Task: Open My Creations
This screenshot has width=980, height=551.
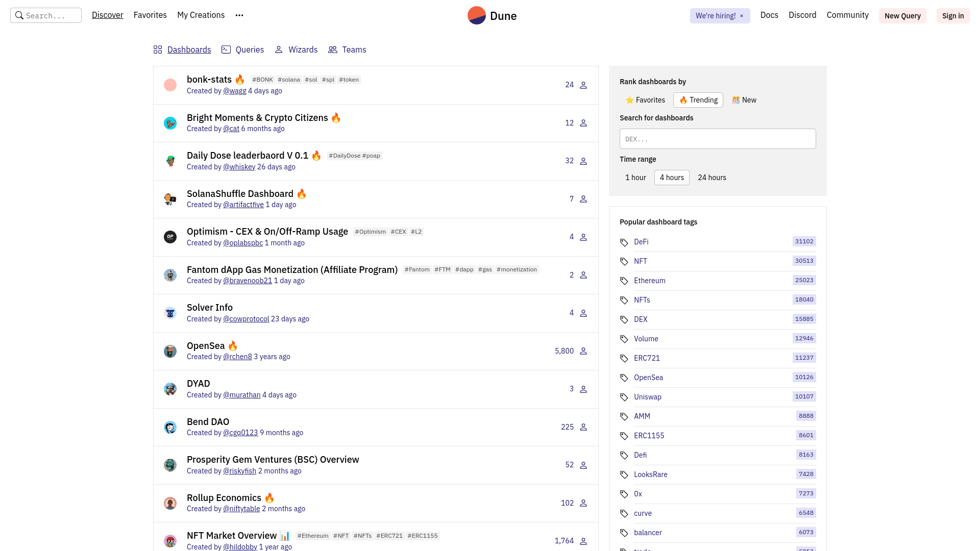Action: 201,15
